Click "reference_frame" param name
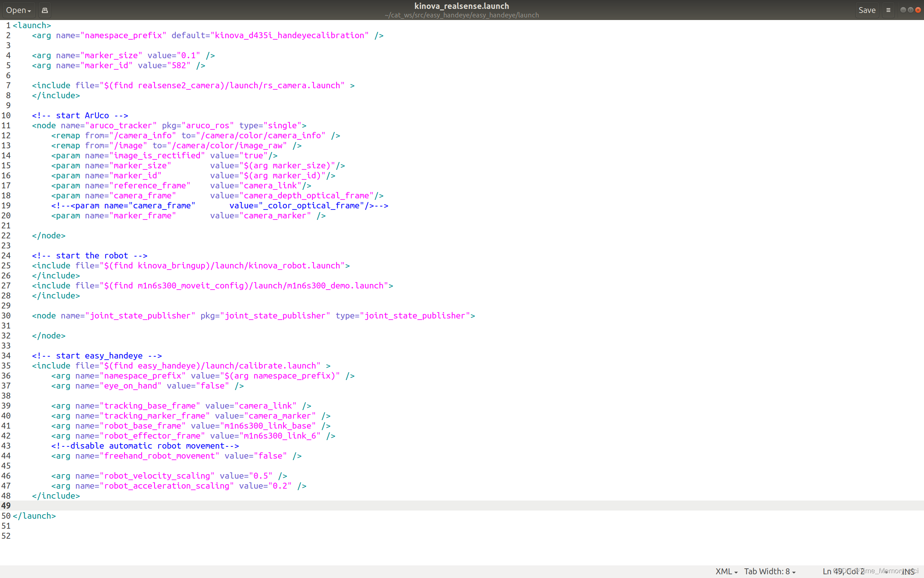The height and width of the screenshot is (578, 924). tap(150, 185)
